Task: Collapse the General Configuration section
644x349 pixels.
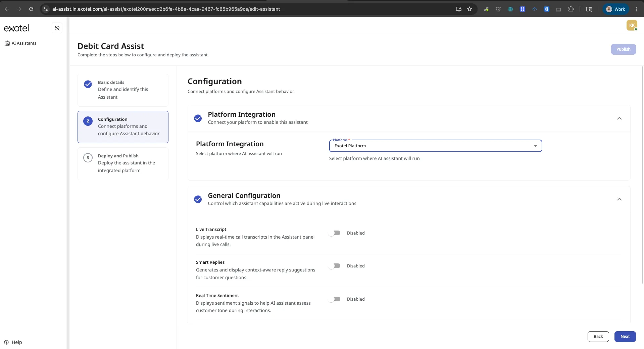Action: coord(619,199)
